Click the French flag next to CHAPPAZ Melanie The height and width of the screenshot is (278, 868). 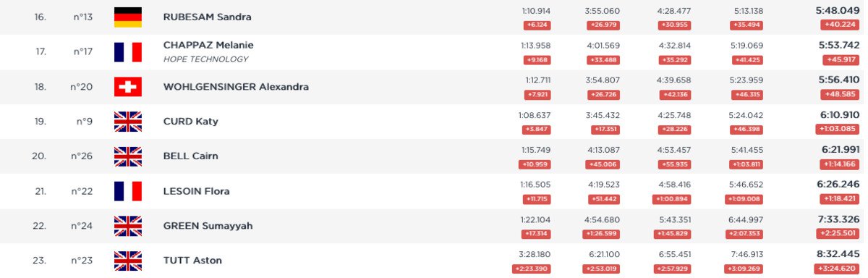click(128, 52)
